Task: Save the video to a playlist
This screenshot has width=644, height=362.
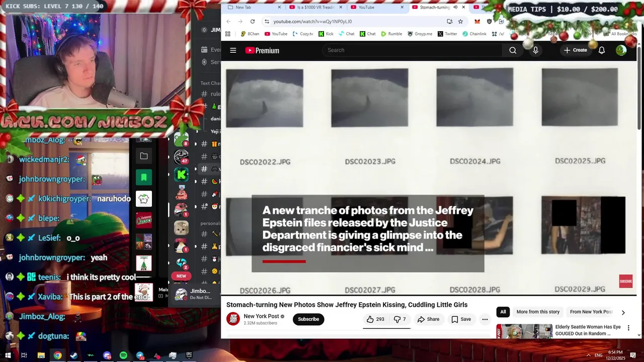Action: coord(461,319)
